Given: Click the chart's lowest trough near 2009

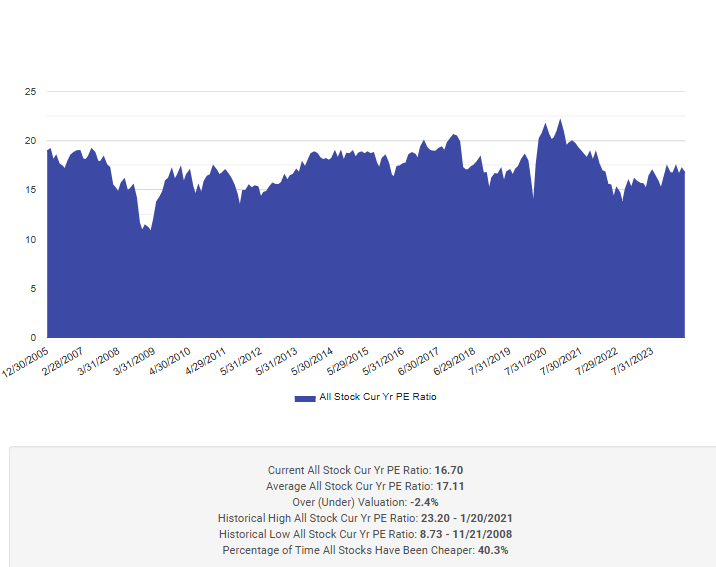Looking at the screenshot, I should click(x=150, y=229).
